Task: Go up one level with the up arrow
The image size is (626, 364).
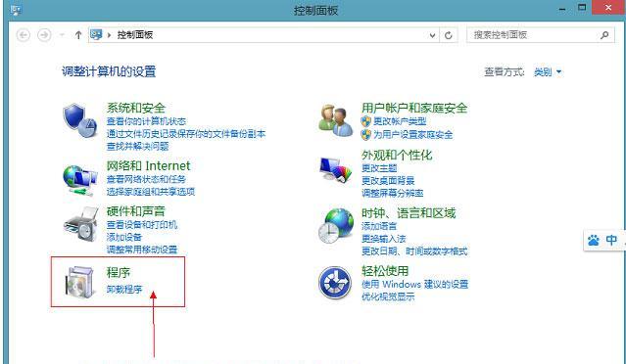Action: click(78, 35)
